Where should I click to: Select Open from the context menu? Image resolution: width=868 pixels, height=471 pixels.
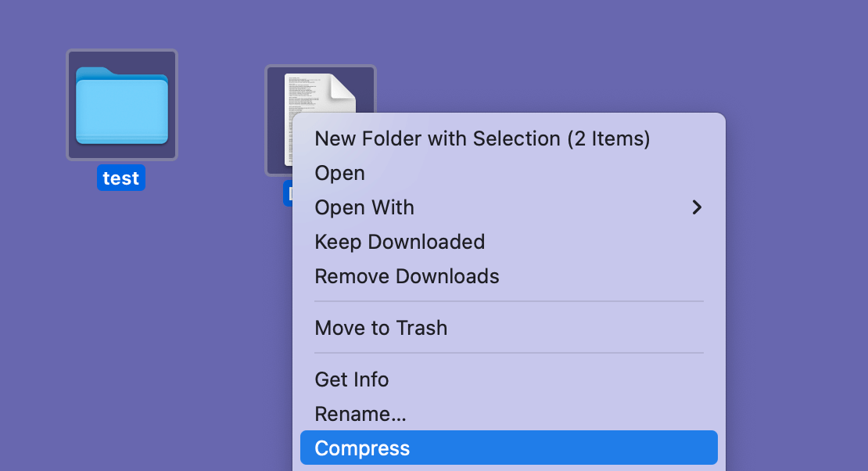(339, 173)
